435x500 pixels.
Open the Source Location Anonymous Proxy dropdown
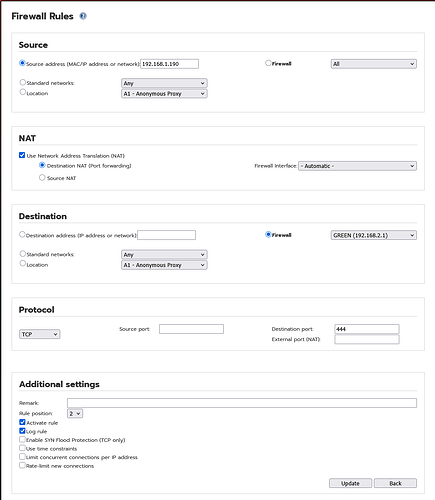(x=164, y=94)
